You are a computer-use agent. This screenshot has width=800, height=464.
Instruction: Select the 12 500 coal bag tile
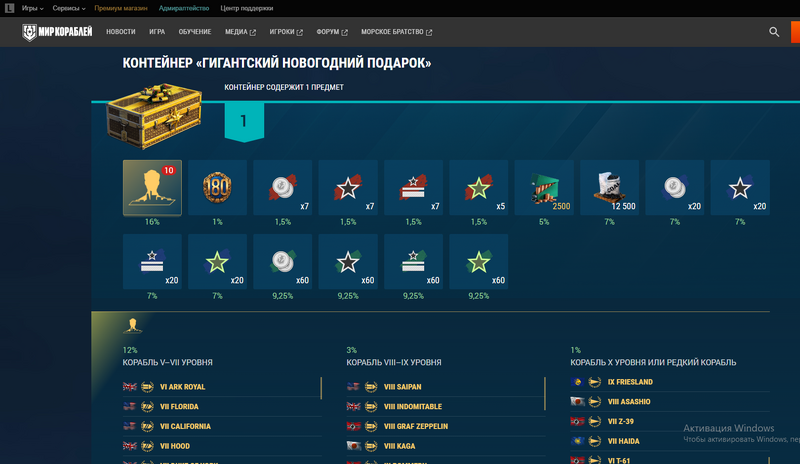coord(609,188)
